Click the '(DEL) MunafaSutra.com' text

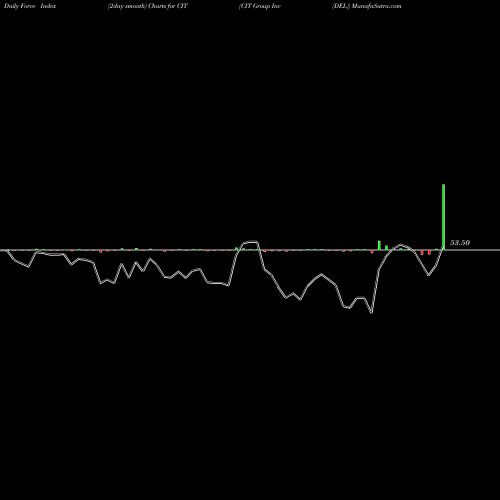[366, 6]
